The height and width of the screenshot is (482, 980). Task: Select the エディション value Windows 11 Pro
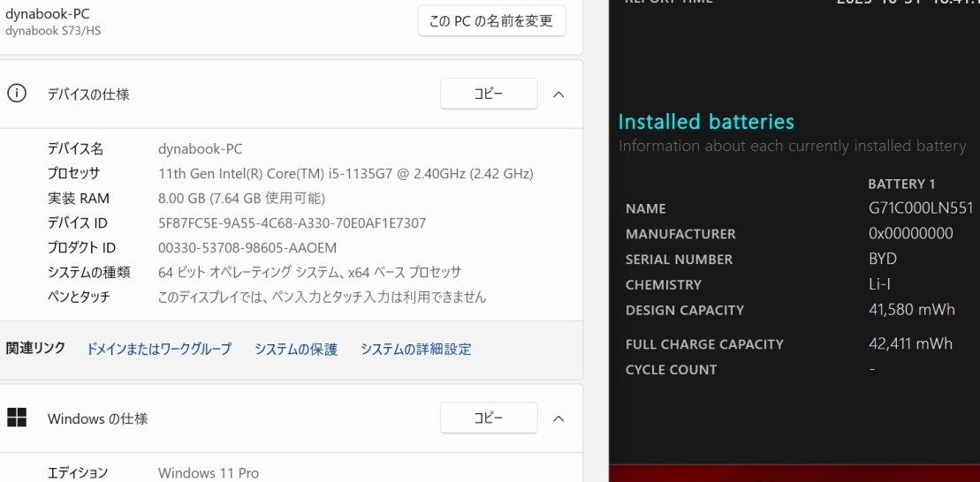click(x=209, y=472)
